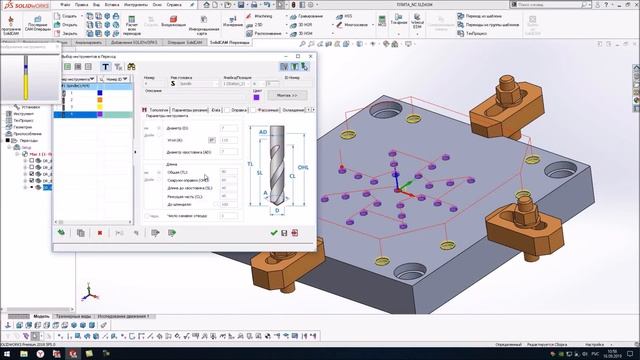The image size is (640, 360).
Task: Click the first green table view icon in dialog
Action: coord(67,67)
